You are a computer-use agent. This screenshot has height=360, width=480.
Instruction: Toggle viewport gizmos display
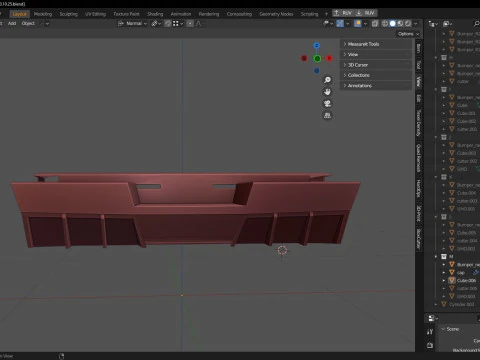340,23
